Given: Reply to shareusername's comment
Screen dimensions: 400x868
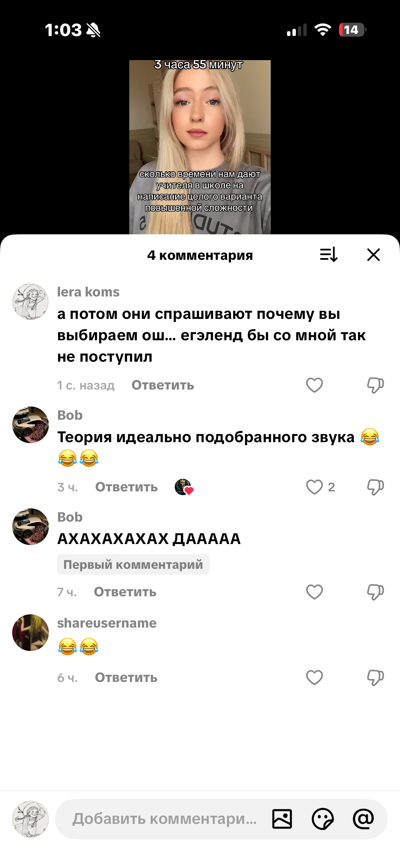Looking at the screenshot, I should tap(126, 677).
